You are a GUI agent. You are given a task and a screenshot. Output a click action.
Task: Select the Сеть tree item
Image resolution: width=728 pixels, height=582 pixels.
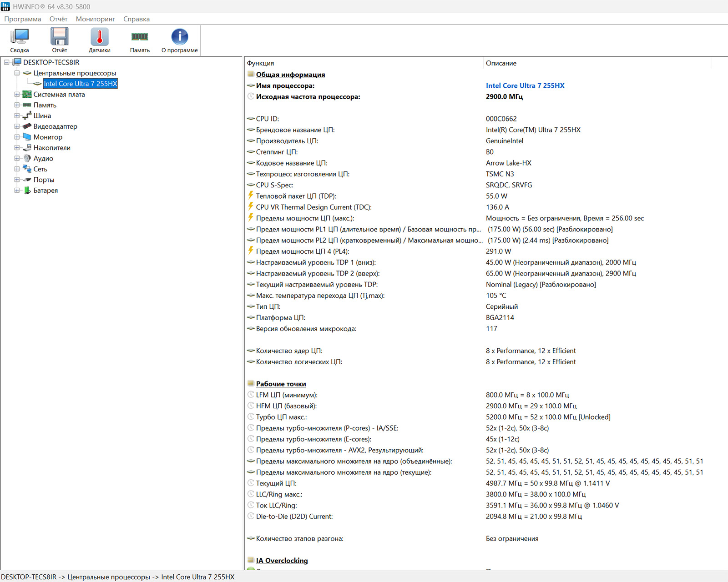40,169
